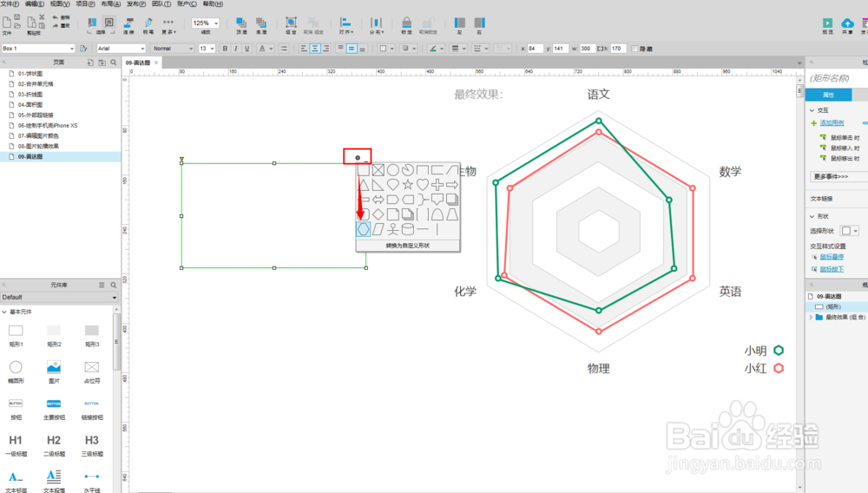Screen dimensions: 868x493
Task: Toggle vertical middle alignment
Action: [352, 49]
